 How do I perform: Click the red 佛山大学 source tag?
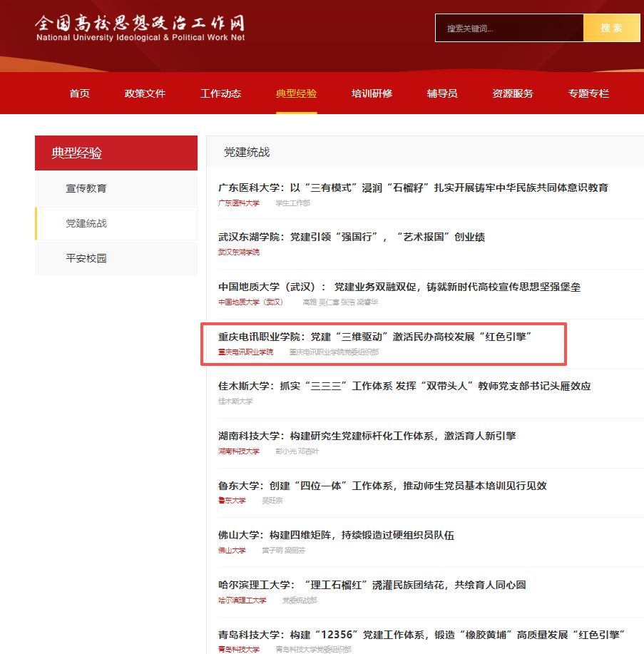pos(232,551)
